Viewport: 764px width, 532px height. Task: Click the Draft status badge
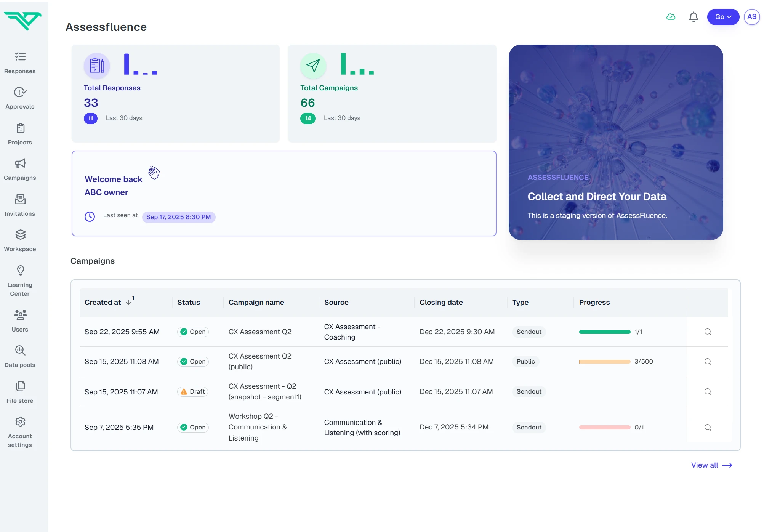(x=192, y=391)
